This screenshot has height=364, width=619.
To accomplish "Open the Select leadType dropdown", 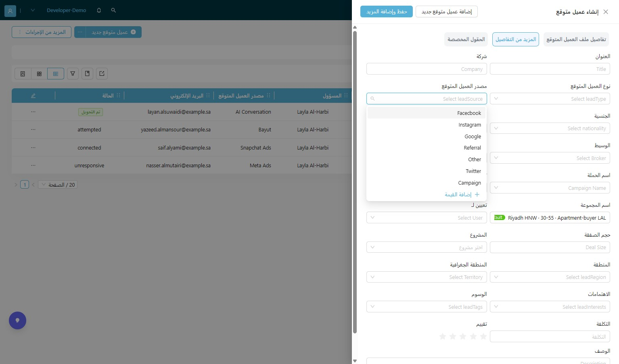I will pyautogui.click(x=550, y=99).
